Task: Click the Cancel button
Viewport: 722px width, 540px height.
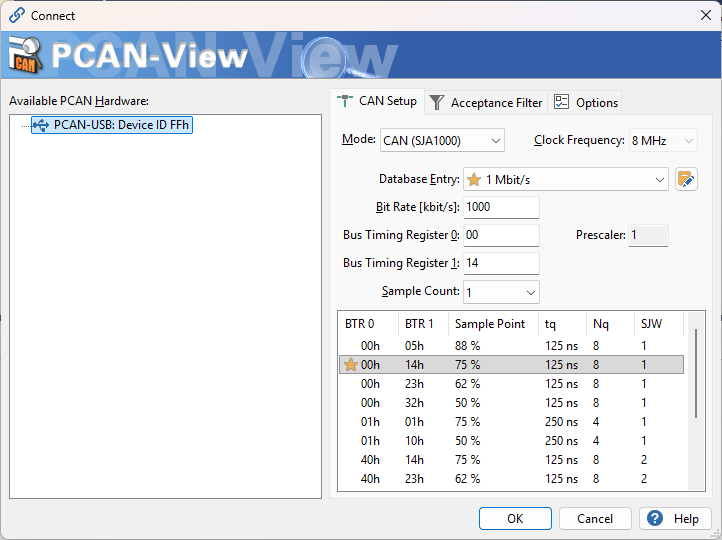Action: pyautogui.click(x=595, y=519)
